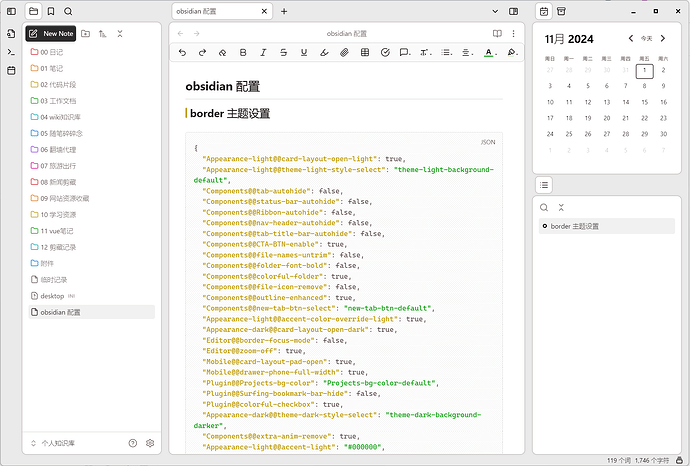The height and width of the screenshot is (466, 690).
Task: Open the desktop INI file
Action: click(92, 296)
